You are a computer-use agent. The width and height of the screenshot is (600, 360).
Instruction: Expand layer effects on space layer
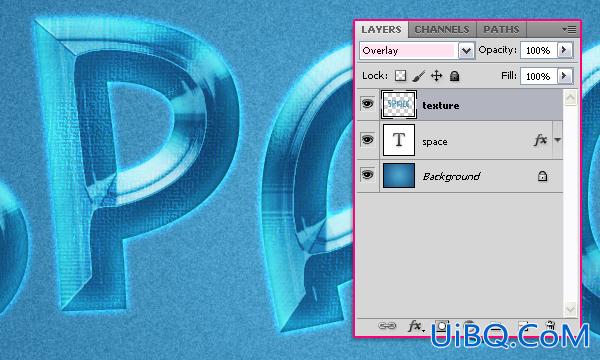pyautogui.click(x=558, y=140)
